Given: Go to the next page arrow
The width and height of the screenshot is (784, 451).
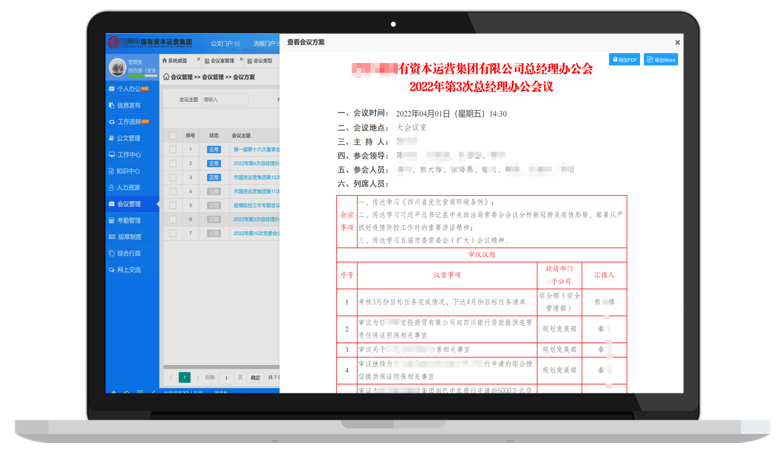Looking at the screenshot, I should coord(198,378).
